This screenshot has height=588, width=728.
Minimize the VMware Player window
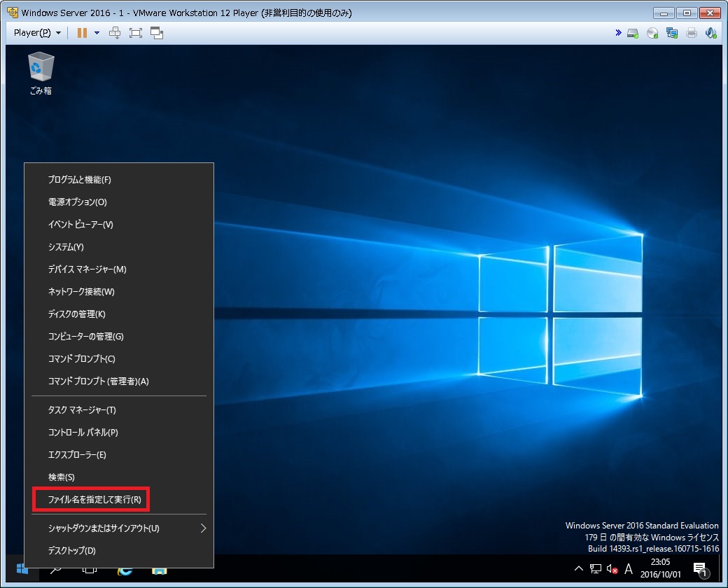point(664,13)
